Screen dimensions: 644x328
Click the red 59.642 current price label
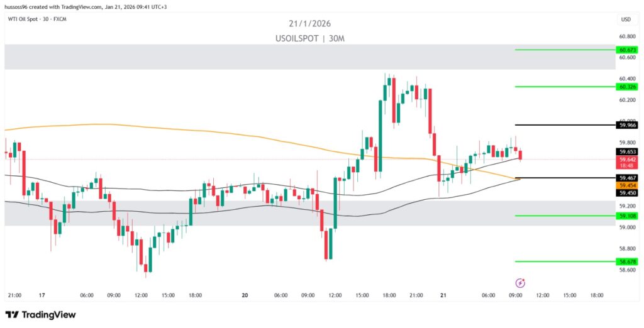pos(628,159)
